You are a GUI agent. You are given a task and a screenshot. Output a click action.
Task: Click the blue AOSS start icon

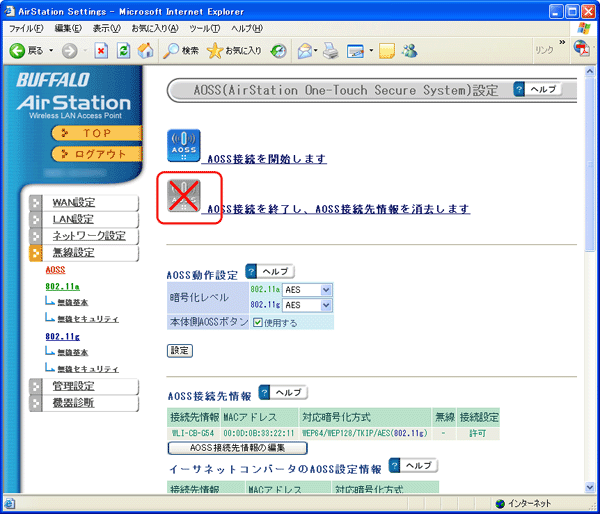(x=184, y=145)
